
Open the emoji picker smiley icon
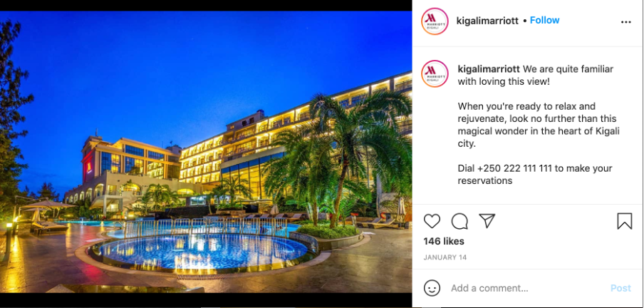point(432,288)
